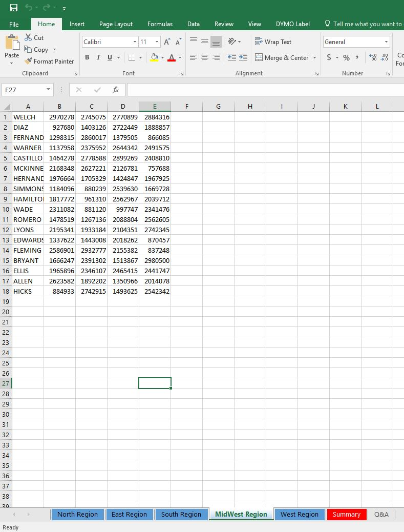Open the File menu tab

[14, 24]
